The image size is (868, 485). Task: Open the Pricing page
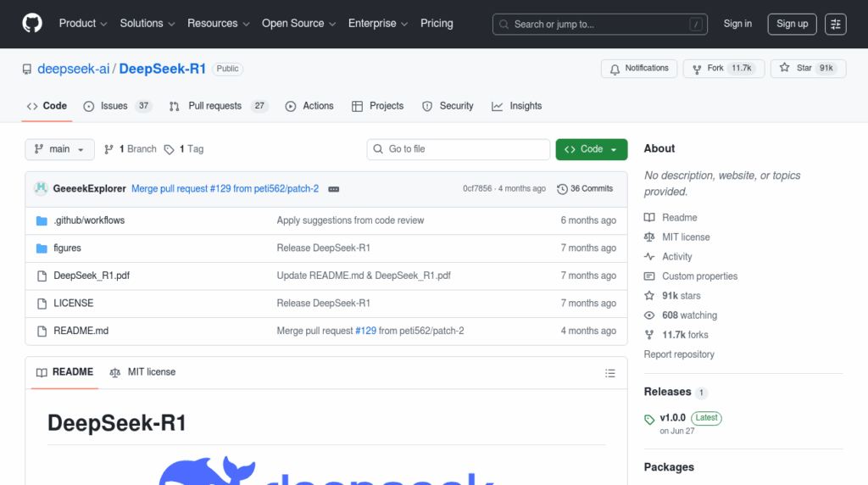click(437, 23)
